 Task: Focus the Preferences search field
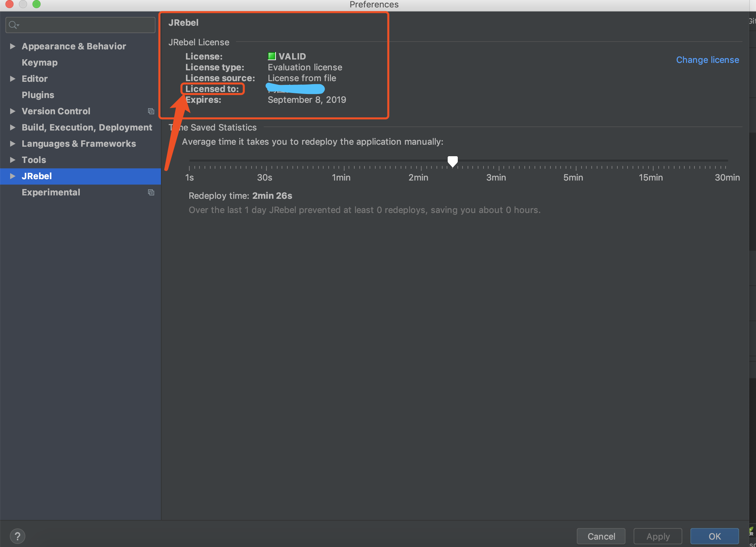[x=80, y=25]
